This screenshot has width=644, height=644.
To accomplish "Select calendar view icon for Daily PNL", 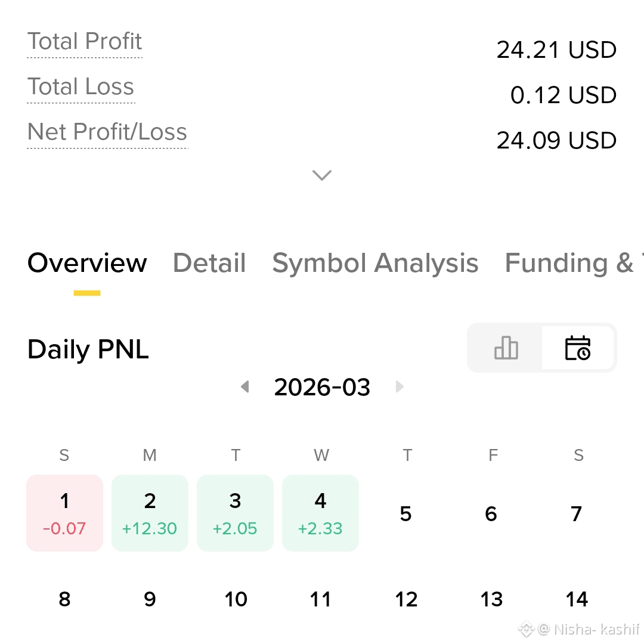I will [x=577, y=348].
